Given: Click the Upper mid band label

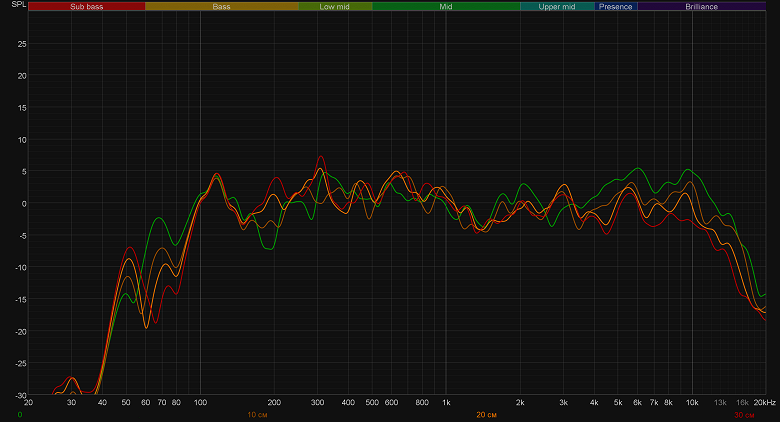Looking at the screenshot, I should (557, 6).
